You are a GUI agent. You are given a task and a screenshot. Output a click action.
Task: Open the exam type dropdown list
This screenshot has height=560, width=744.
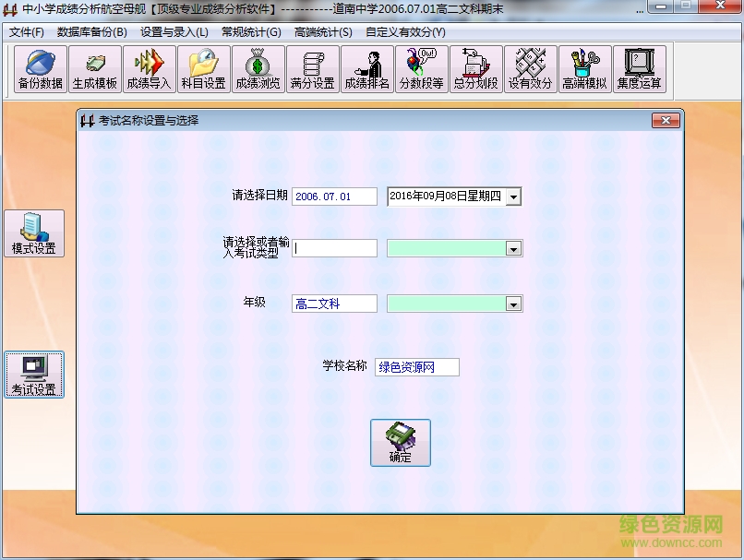[x=514, y=247]
